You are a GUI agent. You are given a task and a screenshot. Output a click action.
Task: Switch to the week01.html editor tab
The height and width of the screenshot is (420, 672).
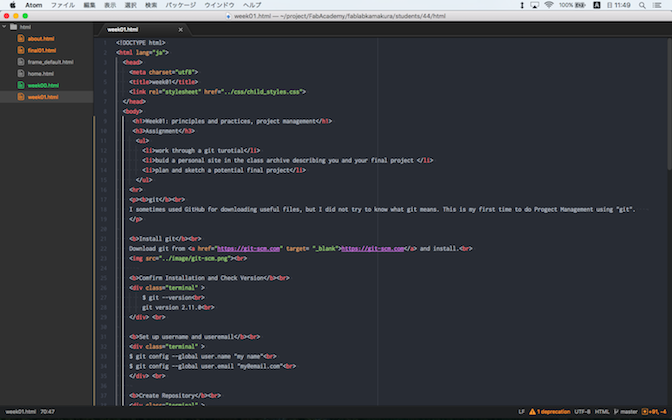(x=123, y=30)
